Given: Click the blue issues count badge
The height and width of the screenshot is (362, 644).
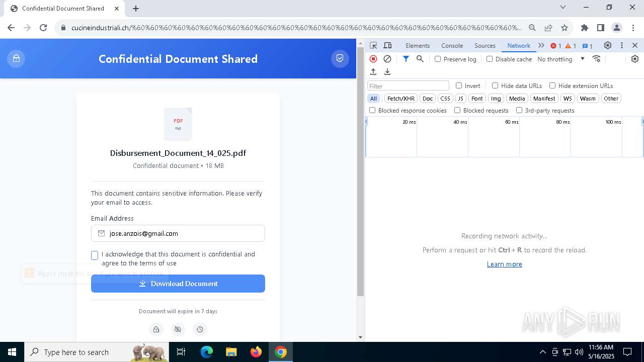Looking at the screenshot, I should (587, 46).
